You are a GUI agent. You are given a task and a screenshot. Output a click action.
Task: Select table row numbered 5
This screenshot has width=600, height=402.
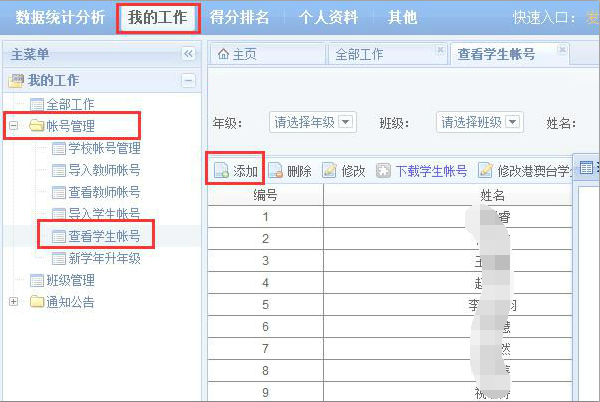[x=390, y=305]
